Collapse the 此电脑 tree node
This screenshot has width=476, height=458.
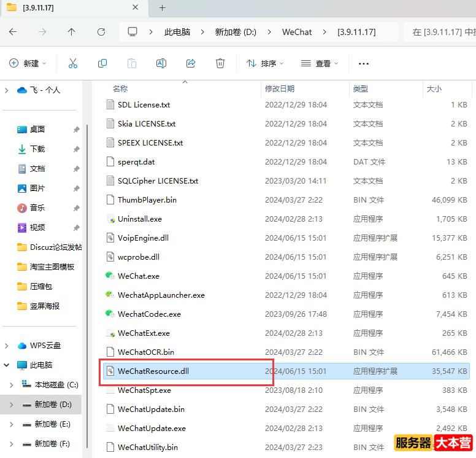(x=6, y=365)
